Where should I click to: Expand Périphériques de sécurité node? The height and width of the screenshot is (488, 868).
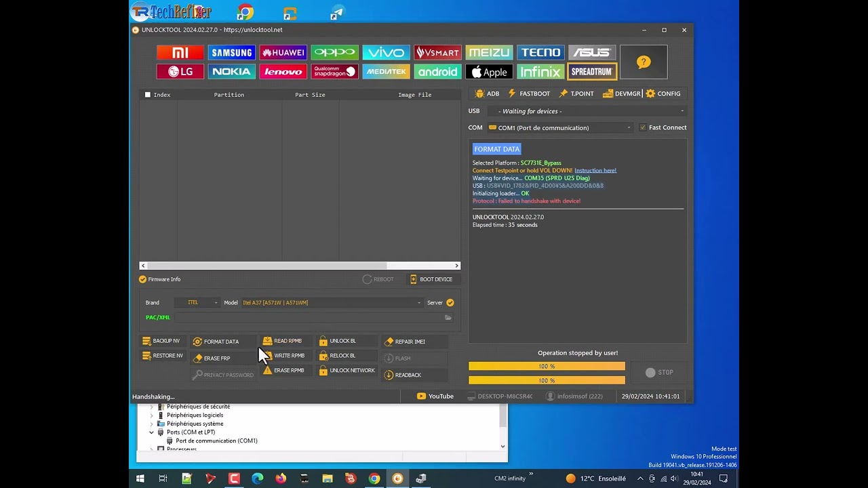[x=152, y=407]
